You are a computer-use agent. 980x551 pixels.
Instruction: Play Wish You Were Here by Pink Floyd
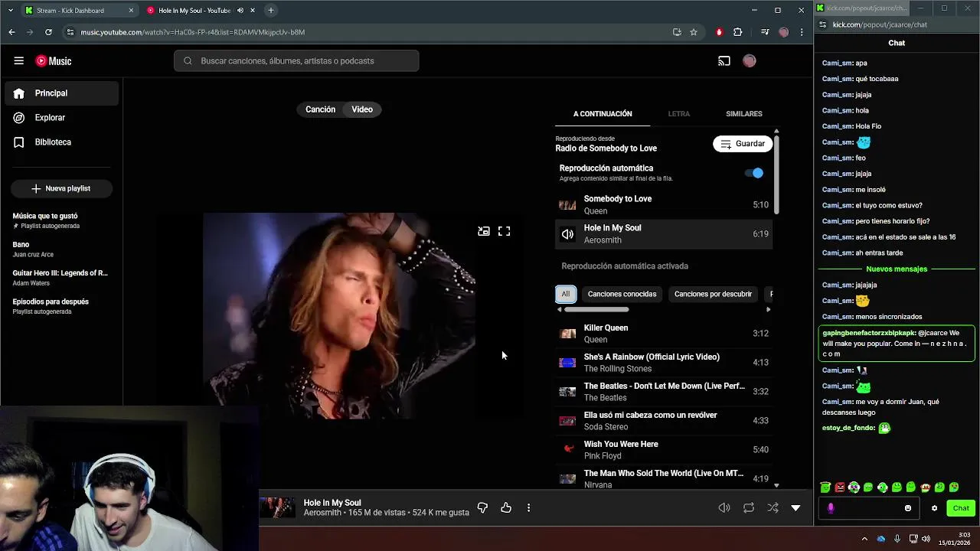click(663, 450)
